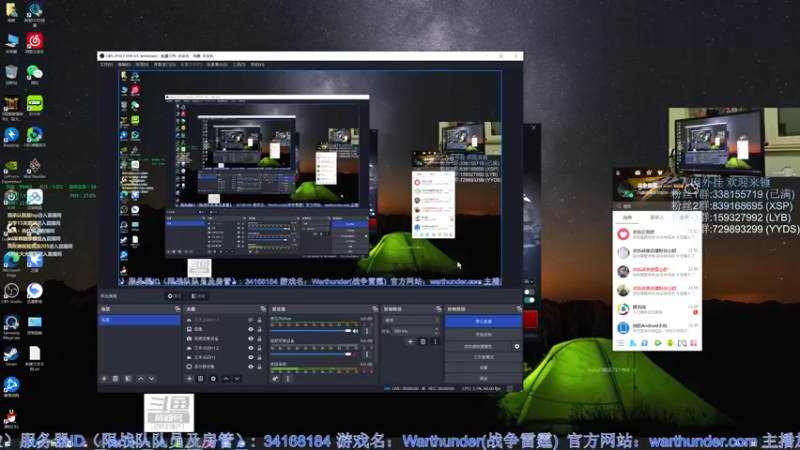
Task: Remove the transition using its trash icon
Action: tap(423, 342)
